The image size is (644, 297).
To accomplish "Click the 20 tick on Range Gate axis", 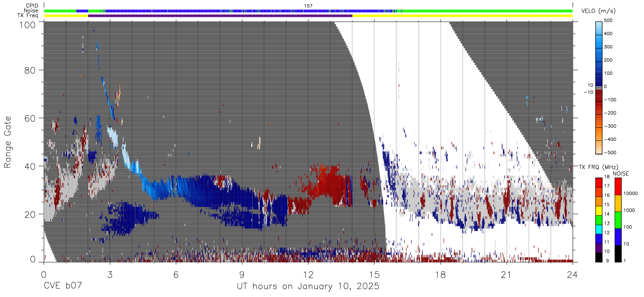I will click(x=31, y=214).
